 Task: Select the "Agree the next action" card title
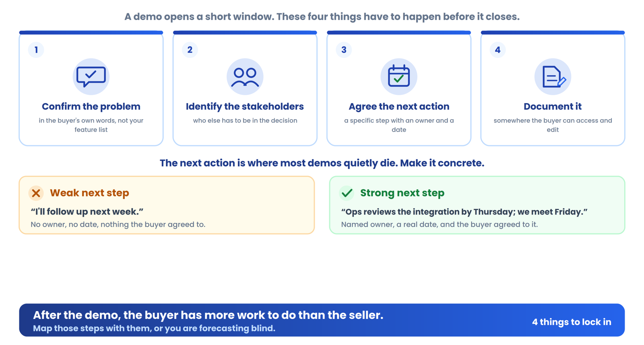tap(399, 106)
